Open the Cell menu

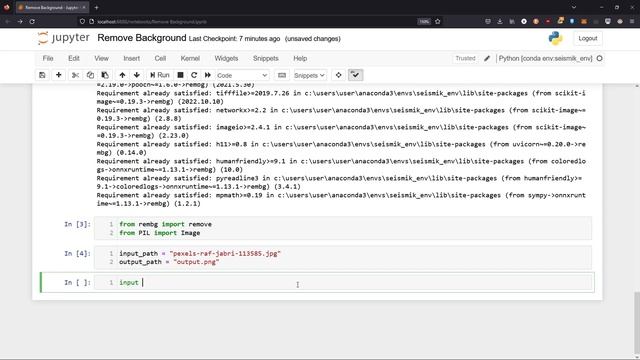coord(160,58)
